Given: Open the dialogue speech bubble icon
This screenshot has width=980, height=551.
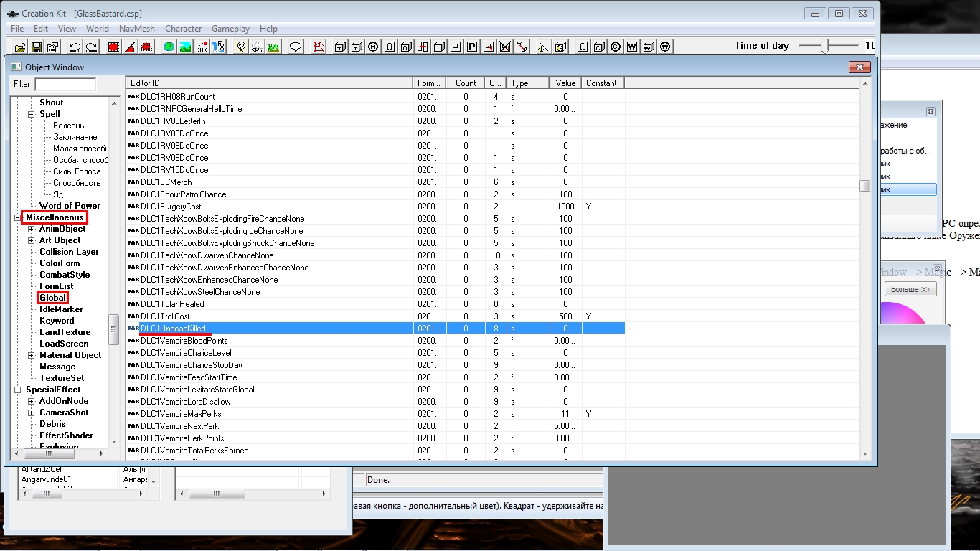Looking at the screenshot, I should click(295, 47).
